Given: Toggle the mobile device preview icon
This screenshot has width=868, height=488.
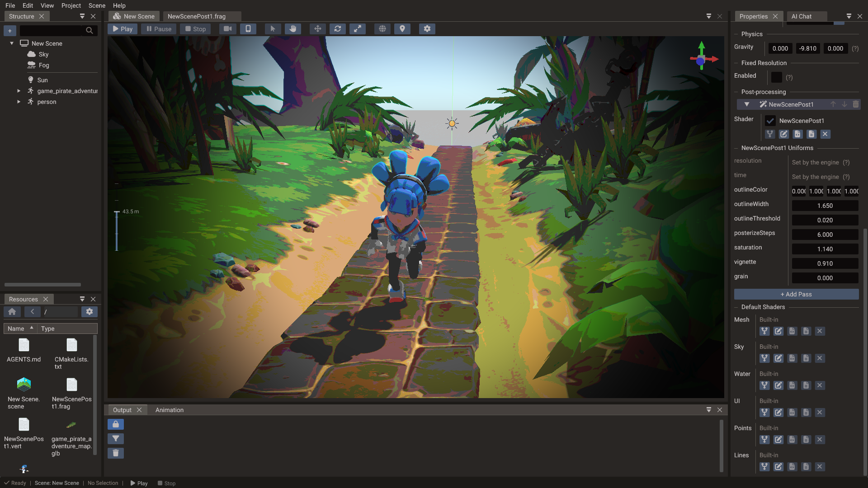Looking at the screenshot, I should [248, 29].
